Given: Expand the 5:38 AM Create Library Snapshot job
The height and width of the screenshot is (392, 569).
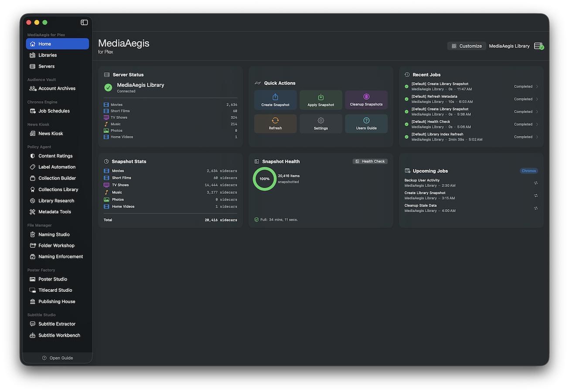Looking at the screenshot, I should (537, 112).
